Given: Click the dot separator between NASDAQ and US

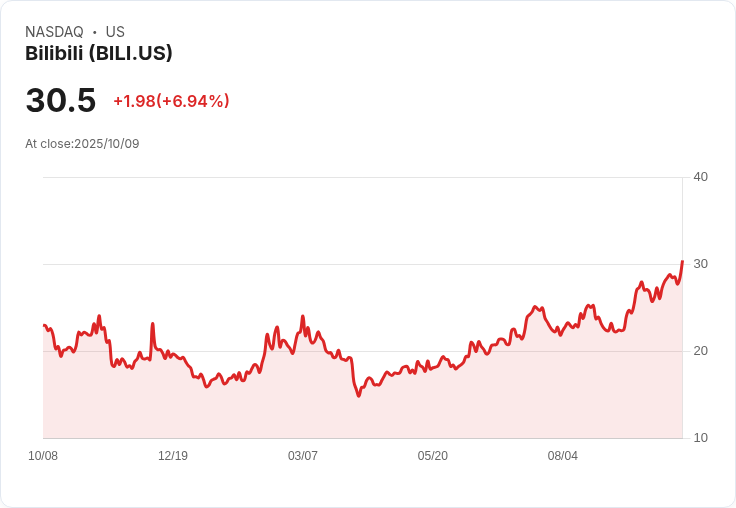Looking at the screenshot, I should 95,32.
